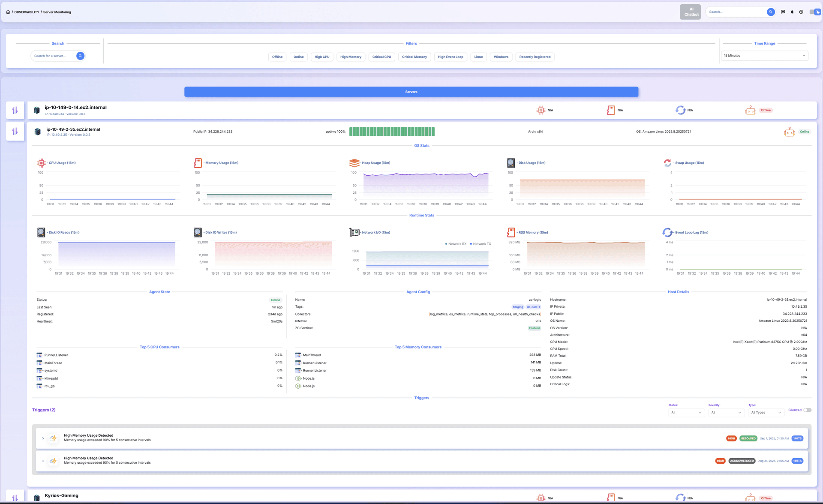The image size is (823, 504).
Task: Click the Memory Usage (15m) icon
Action: tap(198, 163)
